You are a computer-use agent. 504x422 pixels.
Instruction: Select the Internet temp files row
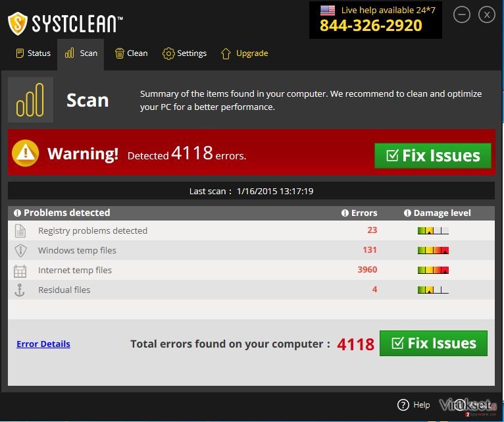pos(251,270)
